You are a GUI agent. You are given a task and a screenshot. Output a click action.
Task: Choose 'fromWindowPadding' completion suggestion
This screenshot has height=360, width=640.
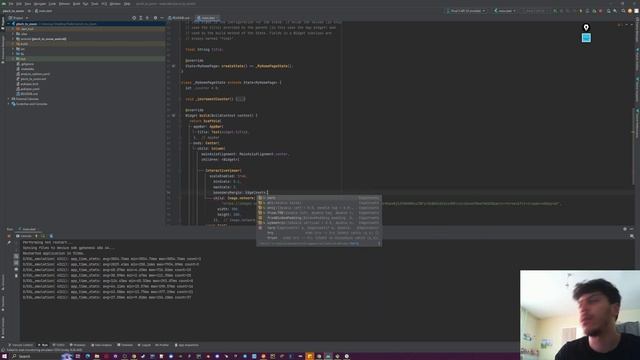click(x=319, y=218)
